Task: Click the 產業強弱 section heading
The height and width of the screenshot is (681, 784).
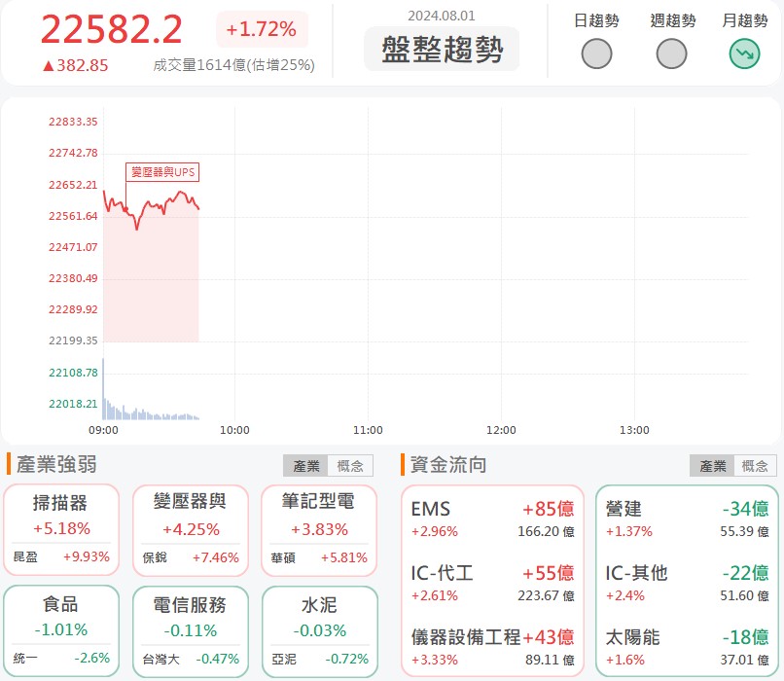Action: 56,464
